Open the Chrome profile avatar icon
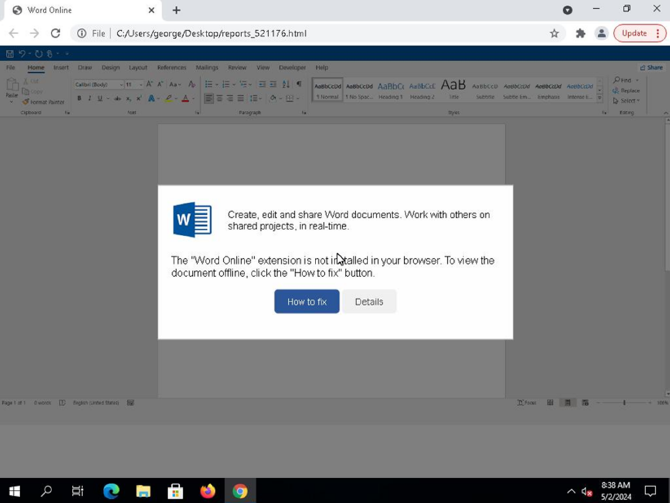This screenshot has width=670, height=503. pos(602,33)
